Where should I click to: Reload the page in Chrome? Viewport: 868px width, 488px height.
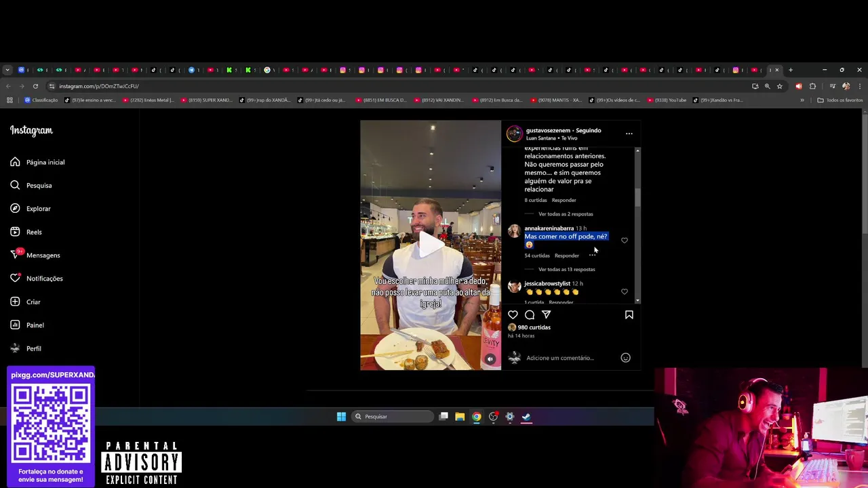[35, 86]
